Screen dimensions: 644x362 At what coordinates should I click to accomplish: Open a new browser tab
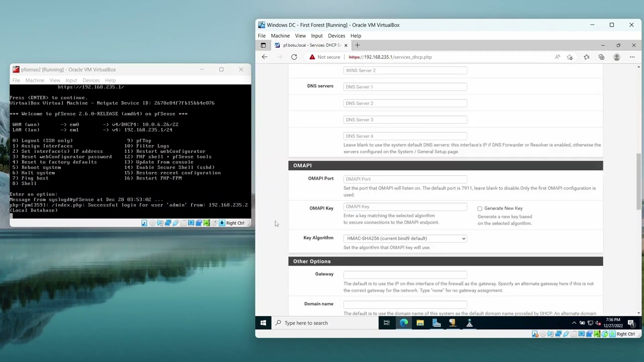click(357, 45)
